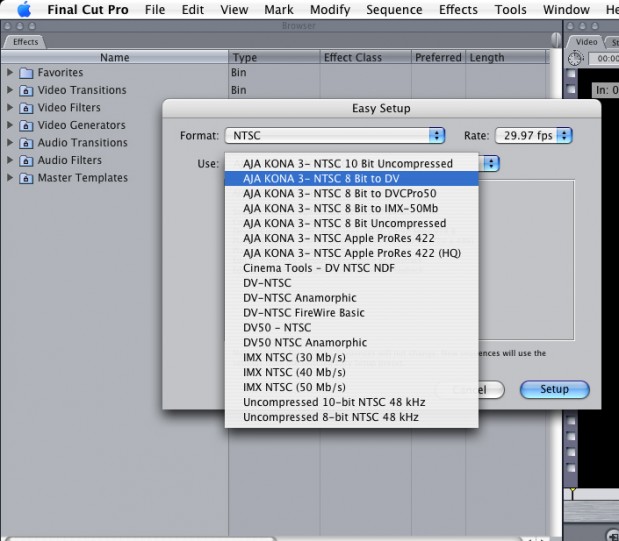The image size is (619, 541).
Task: Sort Browser by Effect Class column
Action: point(366,57)
